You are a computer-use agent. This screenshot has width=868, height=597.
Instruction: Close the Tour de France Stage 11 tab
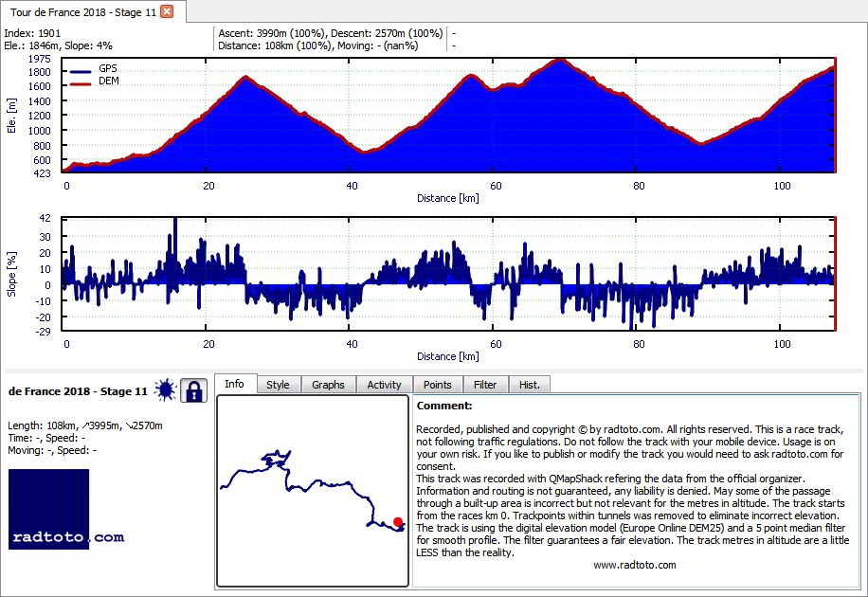[167, 11]
